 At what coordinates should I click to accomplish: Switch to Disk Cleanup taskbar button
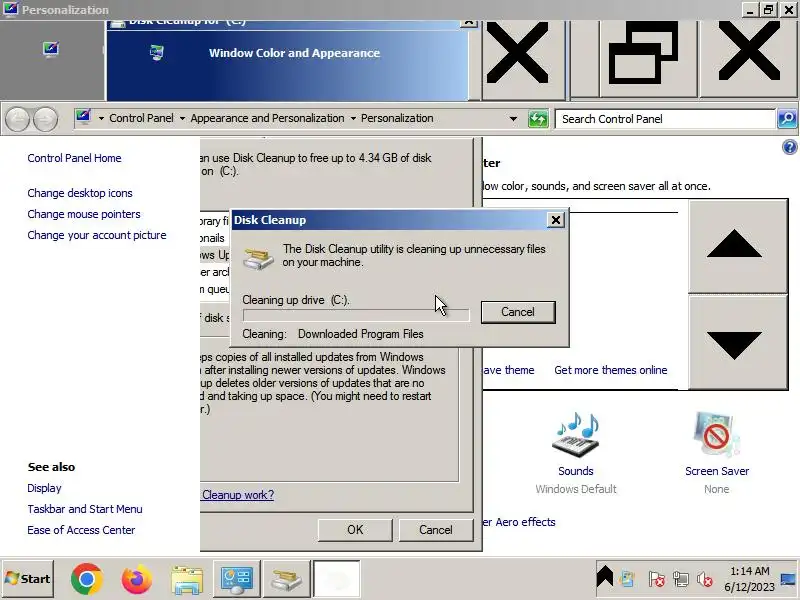click(x=287, y=579)
